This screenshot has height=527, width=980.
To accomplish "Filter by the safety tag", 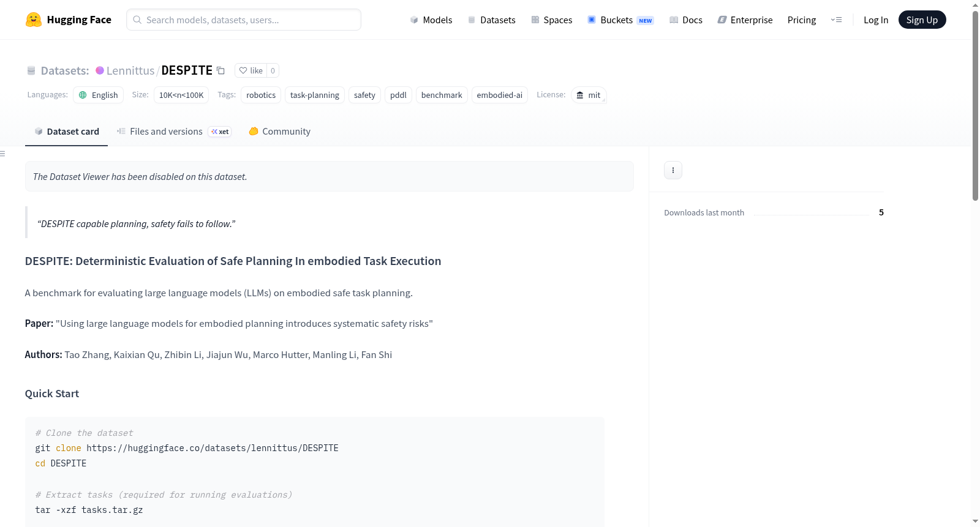I will [364, 95].
